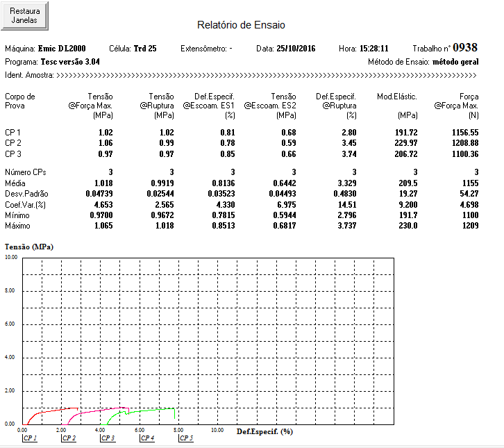504x448 pixels.
Task: Click the Ident. Amostra label
Action: tap(29, 75)
